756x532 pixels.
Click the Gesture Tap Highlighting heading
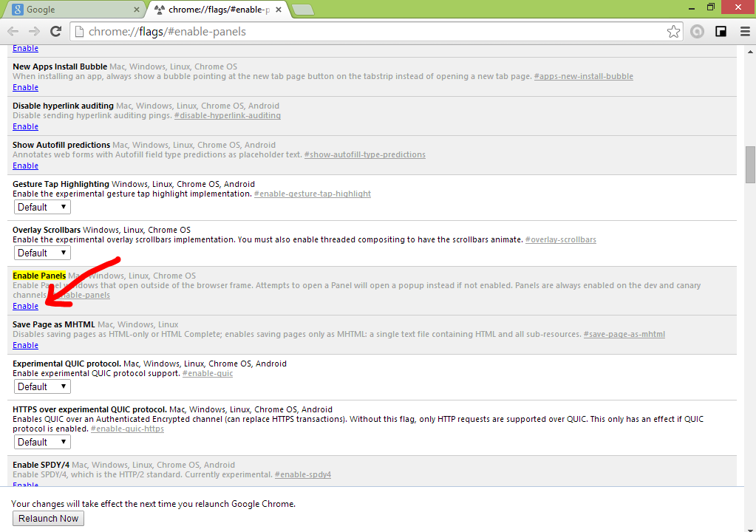pos(61,183)
